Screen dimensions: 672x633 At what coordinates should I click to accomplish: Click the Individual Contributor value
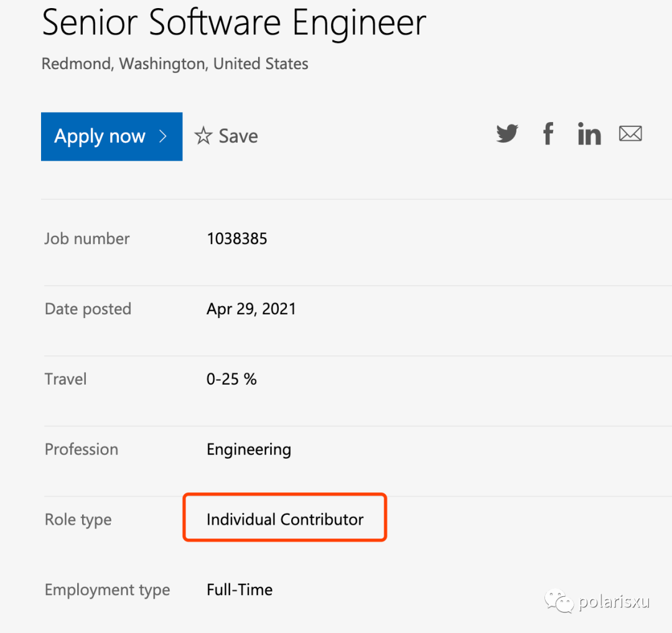click(x=285, y=519)
